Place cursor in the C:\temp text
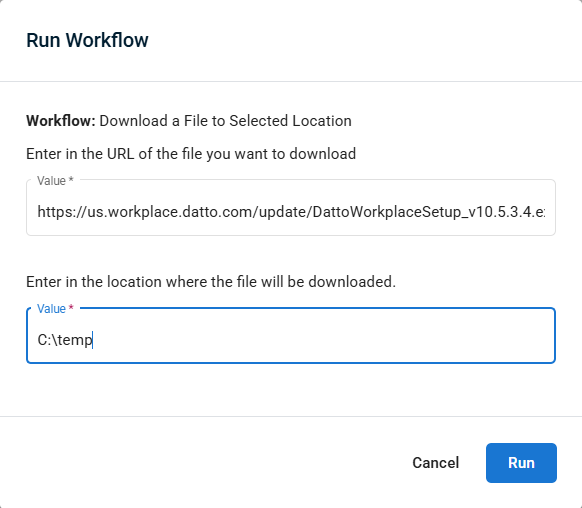582x508 pixels. click(x=65, y=340)
